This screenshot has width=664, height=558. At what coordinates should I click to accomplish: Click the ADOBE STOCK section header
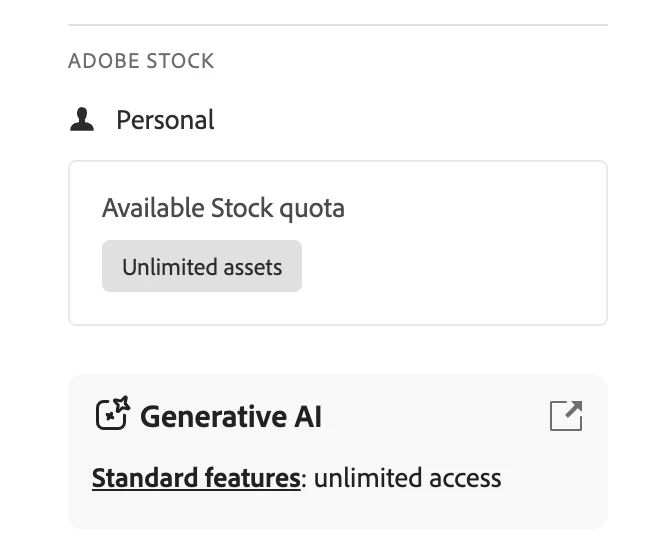coord(141,61)
